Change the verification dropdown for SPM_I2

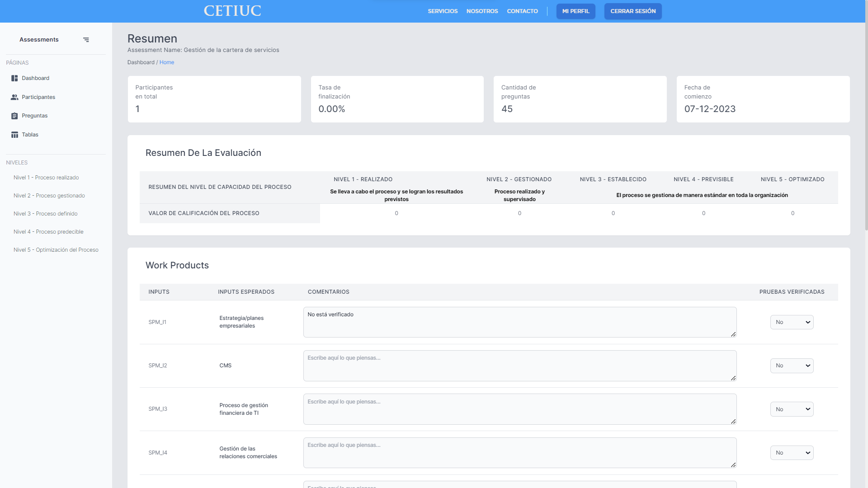[792, 366]
